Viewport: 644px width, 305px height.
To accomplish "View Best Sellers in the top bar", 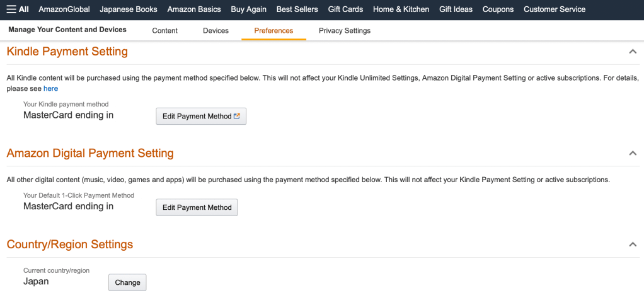I will tap(297, 9).
